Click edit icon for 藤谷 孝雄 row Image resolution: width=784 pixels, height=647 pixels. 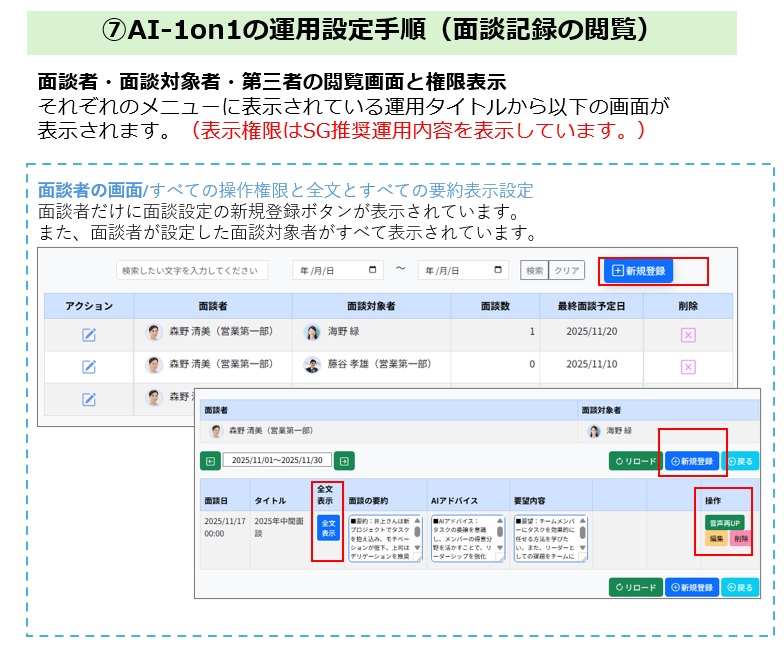[88, 366]
